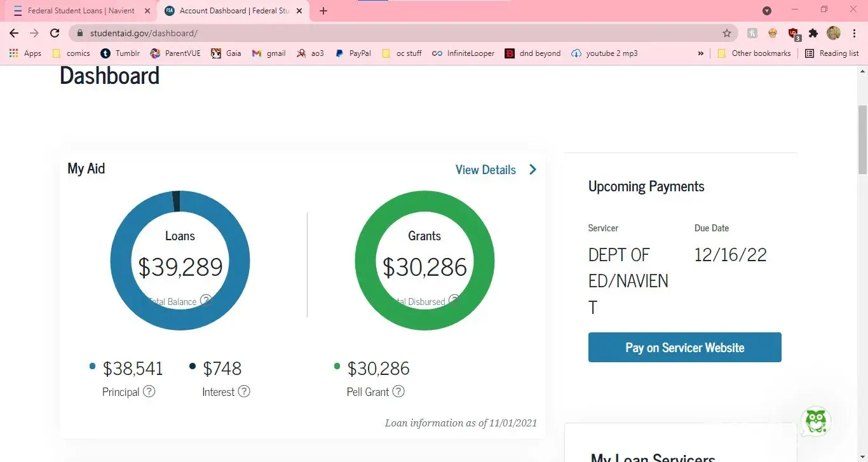This screenshot has width=868, height=462.
Task: Open the Apps bookmarks shortcut
Action: pos(25,53)
